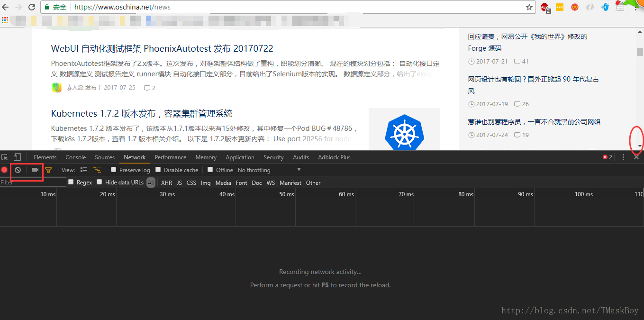Filter requests by JS
Viewport: 644px width, 320px height.
tap(179, 183)
